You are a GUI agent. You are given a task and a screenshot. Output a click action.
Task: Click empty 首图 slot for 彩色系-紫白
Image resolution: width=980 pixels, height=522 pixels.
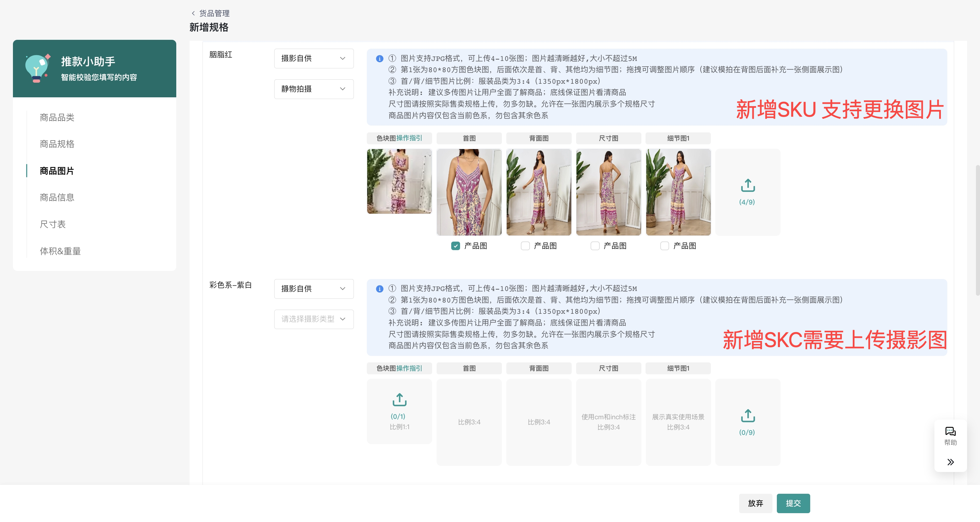pos(469,422)
